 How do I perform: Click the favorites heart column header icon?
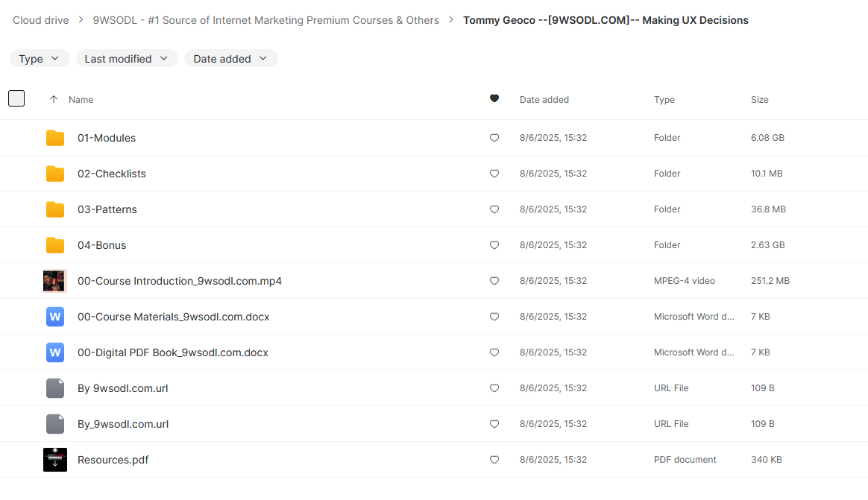pyautogui.click(x=494, y=99)
